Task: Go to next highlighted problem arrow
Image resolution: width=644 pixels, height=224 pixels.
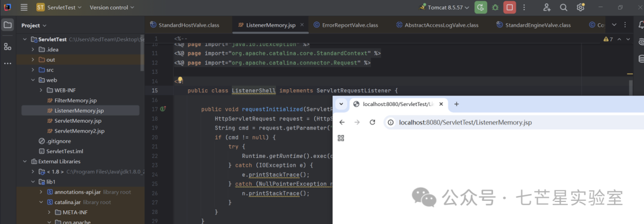Action: click(628, 39)
